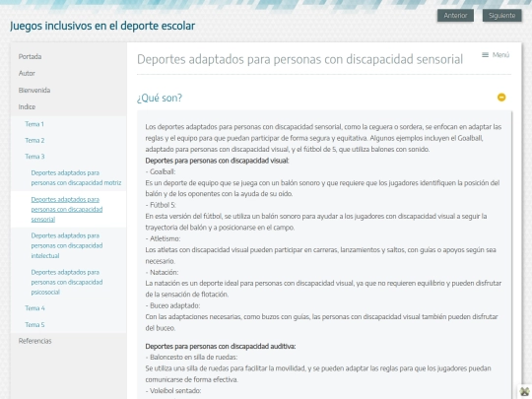Screen dimensions: 532x399
Task: Select Indice in the sidebar
Action: (x=27, y=106)
